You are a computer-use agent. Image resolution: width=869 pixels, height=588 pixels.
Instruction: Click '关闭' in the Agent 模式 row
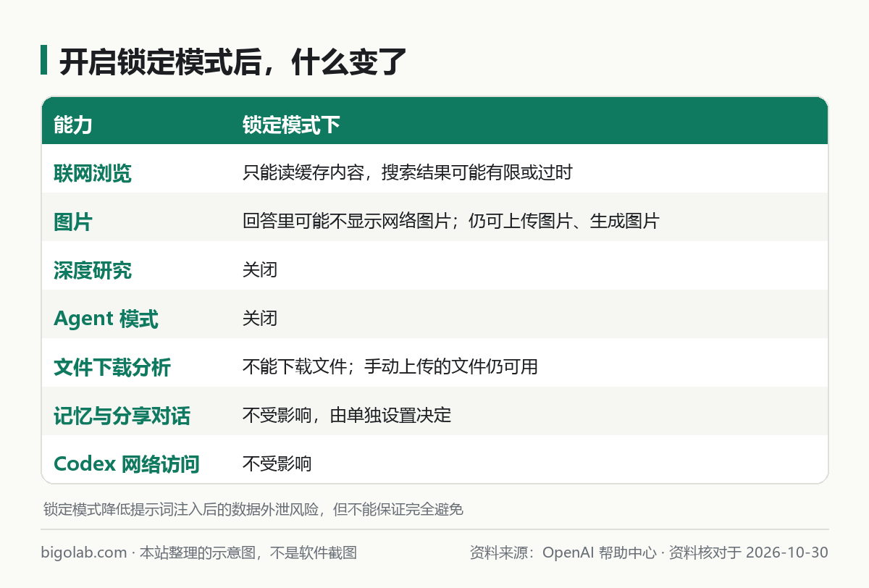pyautogui.click(x=260, y=319)
